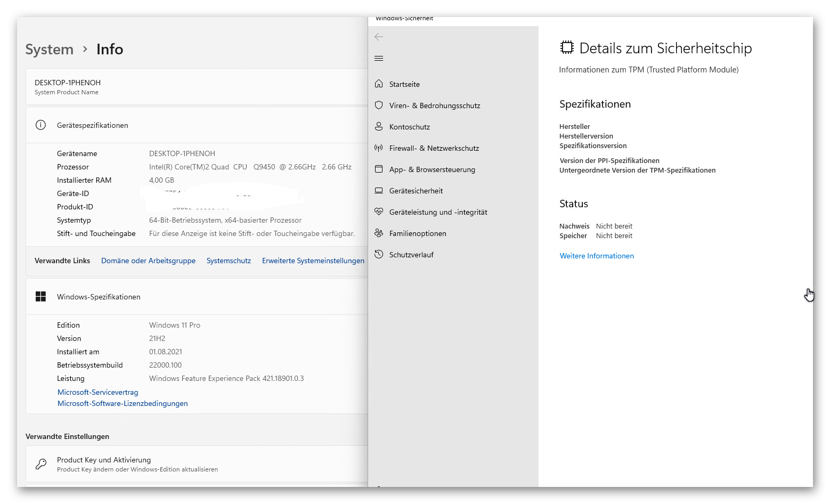Open Product Key und Aktivierung settings
The width and height of the screenshot is (830, 504).
[x=197, y=464]
